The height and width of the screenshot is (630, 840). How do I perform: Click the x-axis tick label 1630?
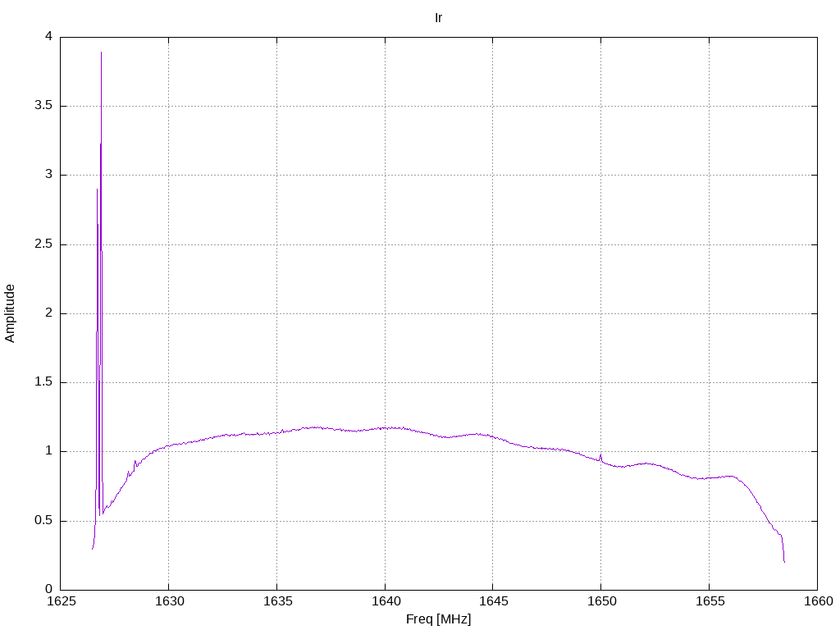(169, 601)
